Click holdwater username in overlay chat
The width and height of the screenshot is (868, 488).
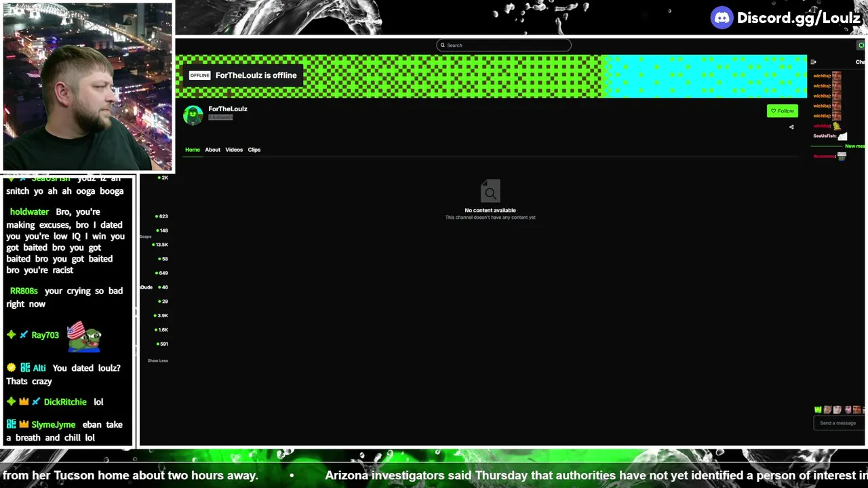[x=29, y=212]
